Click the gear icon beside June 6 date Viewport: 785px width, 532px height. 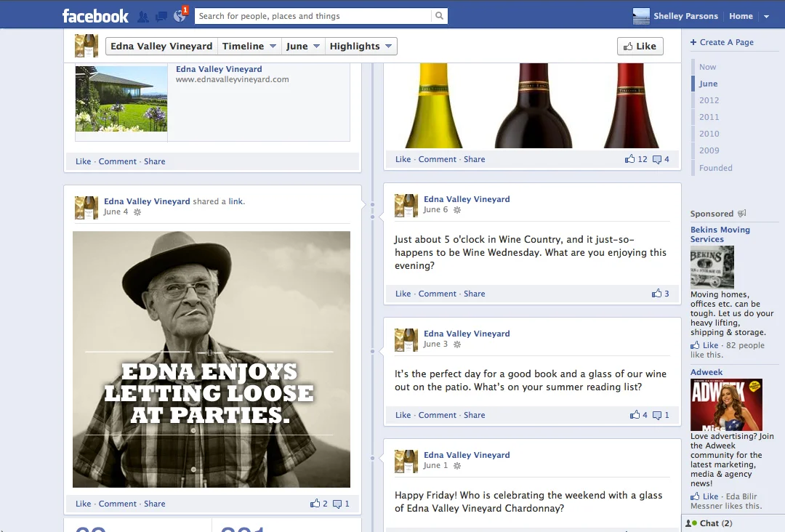pyautogui.click(x=457, y=210)
